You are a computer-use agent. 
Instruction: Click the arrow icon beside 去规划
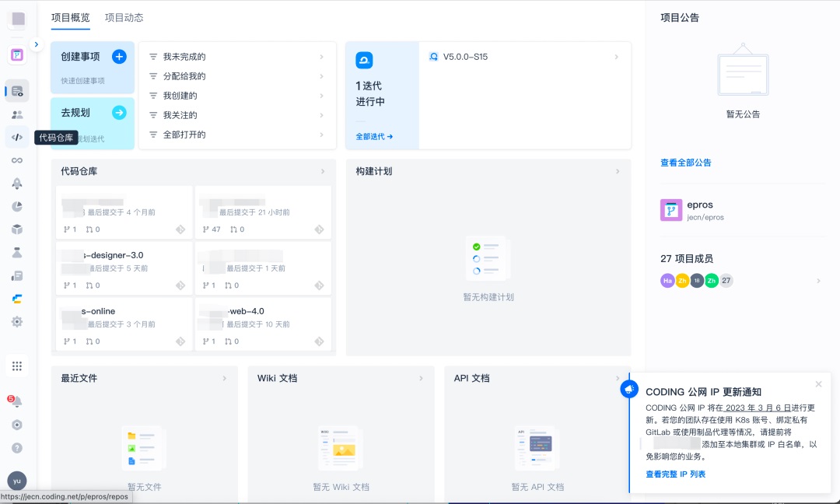[119, 113]
